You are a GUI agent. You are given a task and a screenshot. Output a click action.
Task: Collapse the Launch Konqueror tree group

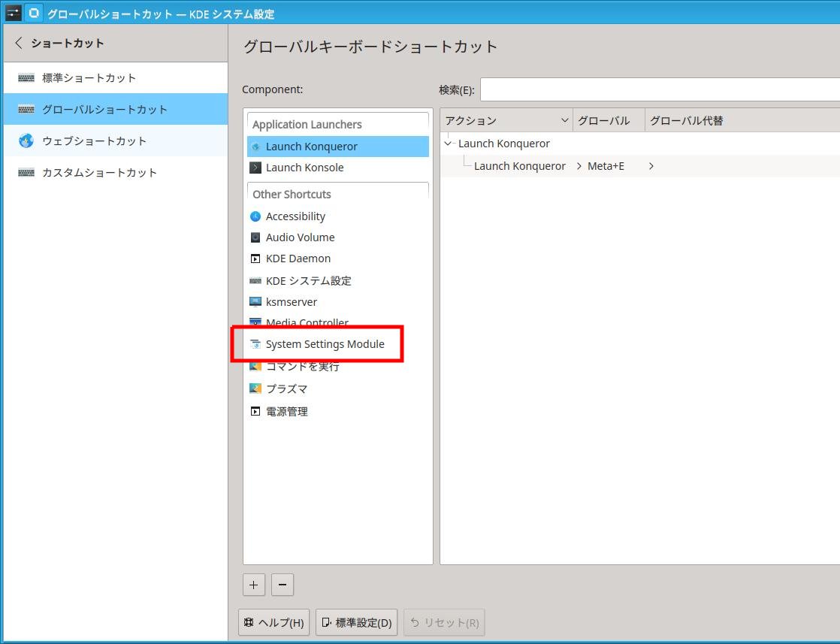[448, 144]
